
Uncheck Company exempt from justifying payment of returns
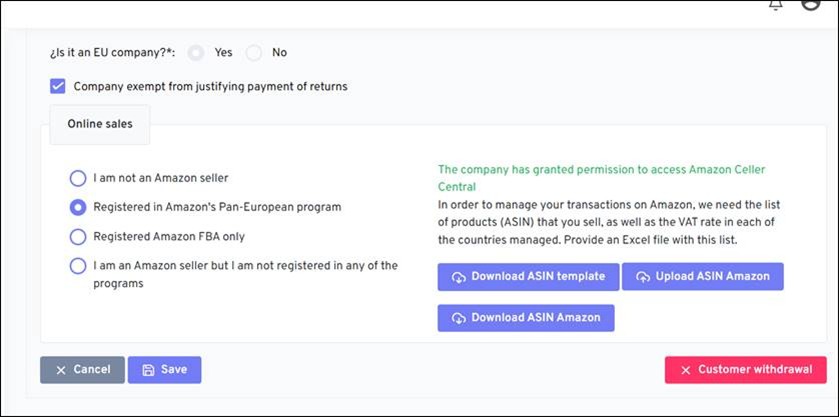click(x=58, y=87)
